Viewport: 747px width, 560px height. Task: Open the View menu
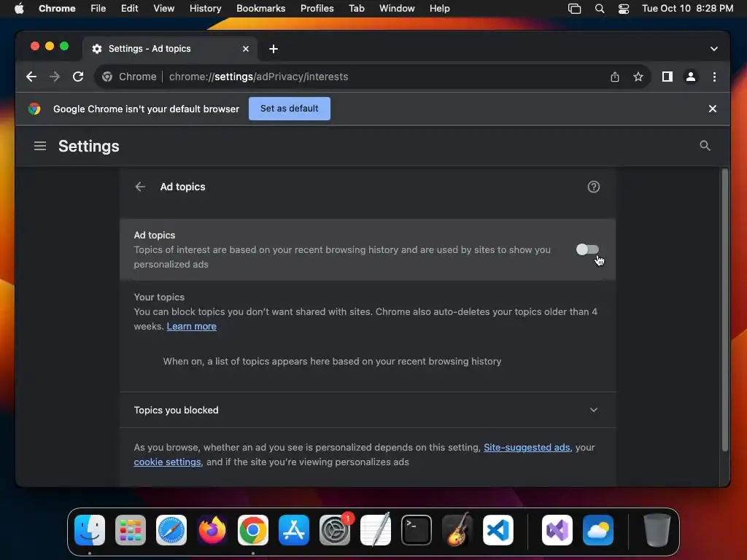163,8
